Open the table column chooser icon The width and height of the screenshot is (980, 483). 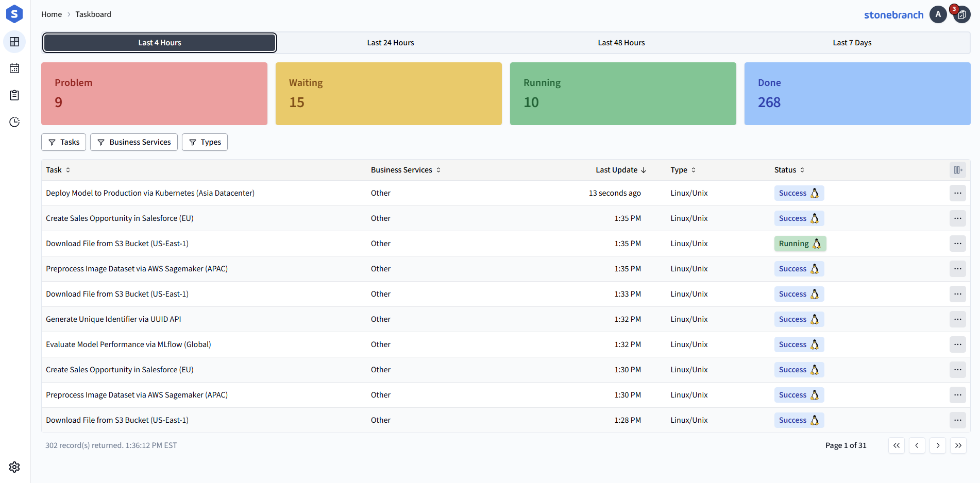click(x=957, y=170)
